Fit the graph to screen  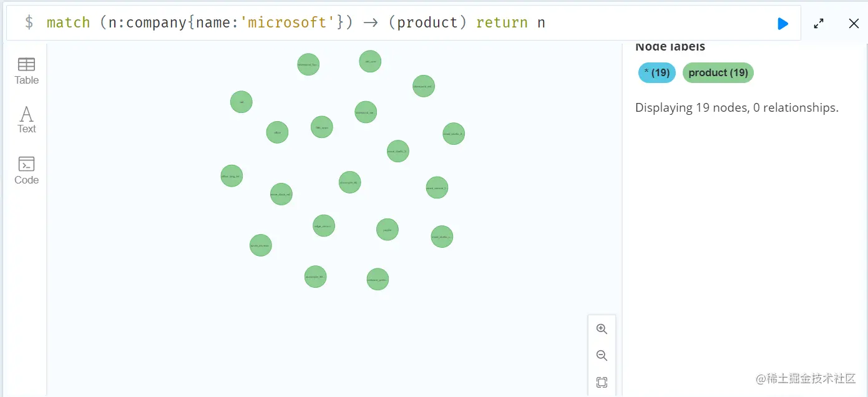pos(602,382)
